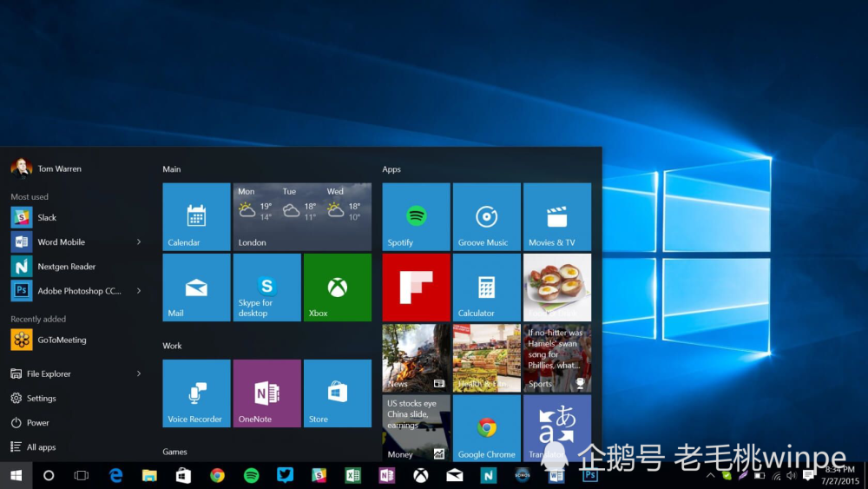The height and width of the screenshot is (489, 868).
Task: Launch Chrome from the taskbar
Action: coord(217,475)
